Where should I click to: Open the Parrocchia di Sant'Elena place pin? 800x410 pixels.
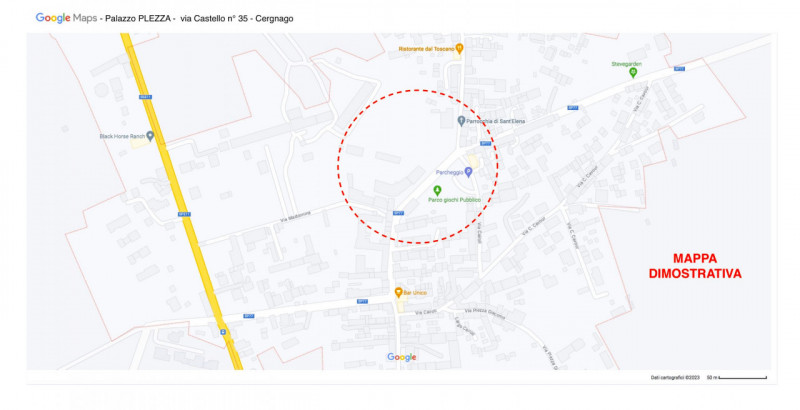[x=461, y=121]
